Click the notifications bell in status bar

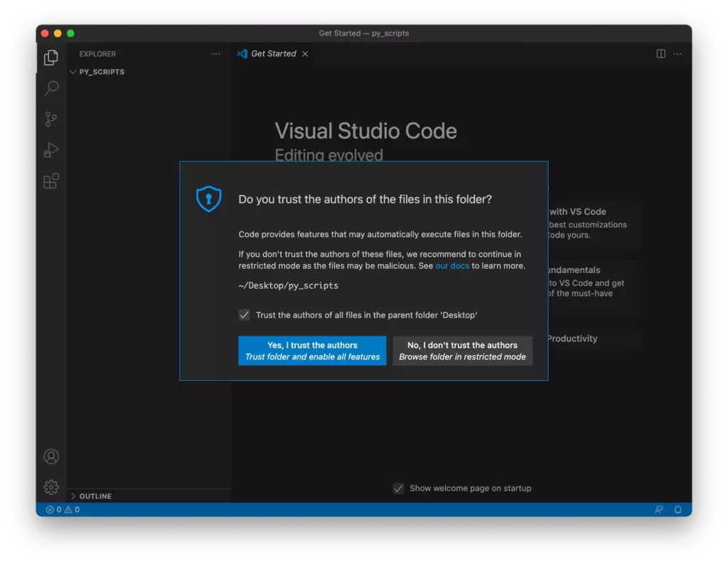point(678,510)
